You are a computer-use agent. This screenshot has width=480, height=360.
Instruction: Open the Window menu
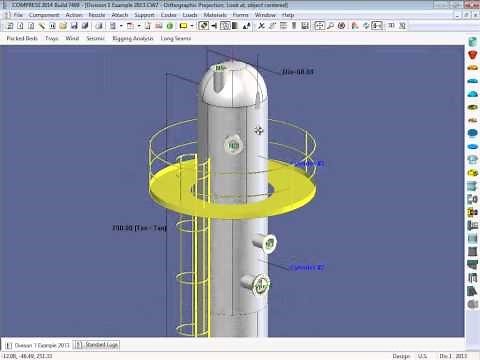tap(265, 15)
